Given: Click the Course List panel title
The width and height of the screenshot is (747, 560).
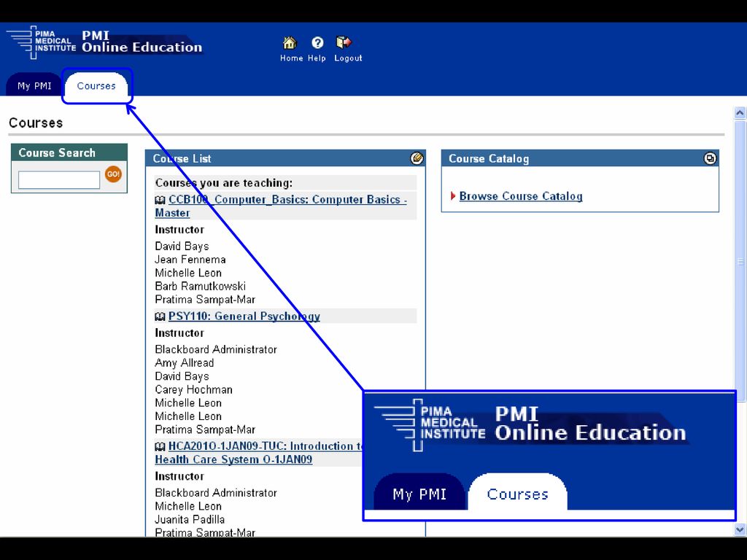Looking at the screenshot, I should pos(182,158).
